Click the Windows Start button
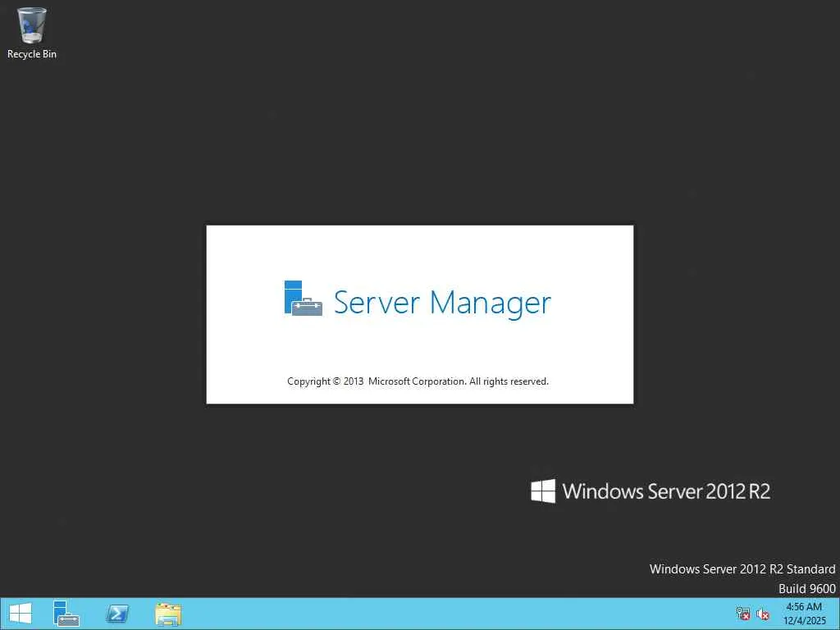840x630 pixels. [21, 614]
